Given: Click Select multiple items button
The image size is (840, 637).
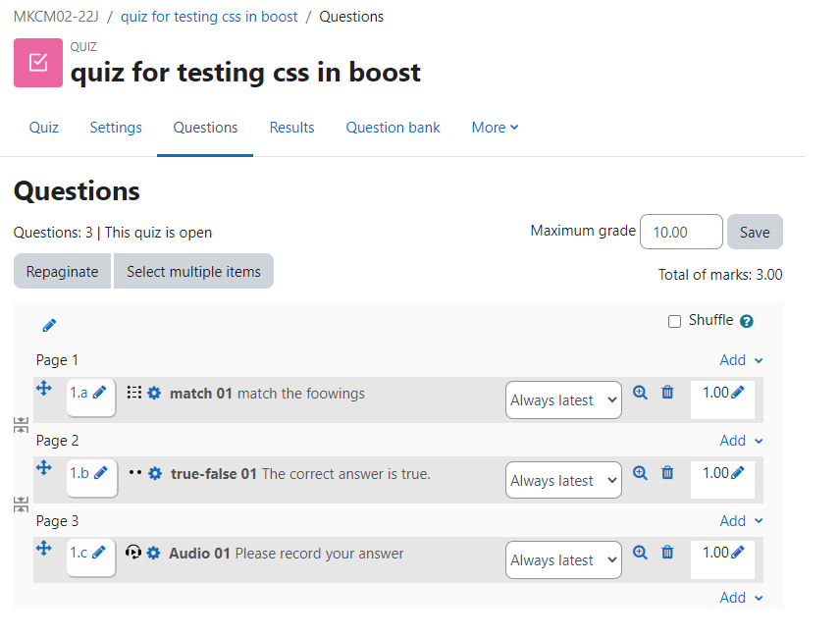Looking at the screenshot, I should (193, 272).
